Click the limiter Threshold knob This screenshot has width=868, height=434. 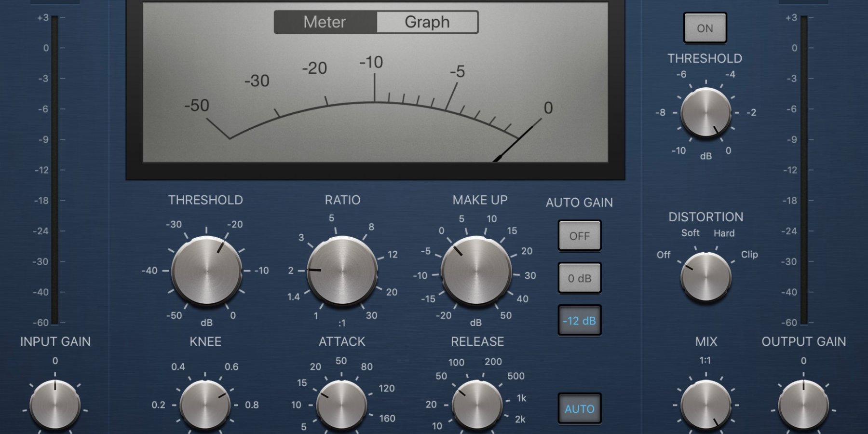pos(705,113)
